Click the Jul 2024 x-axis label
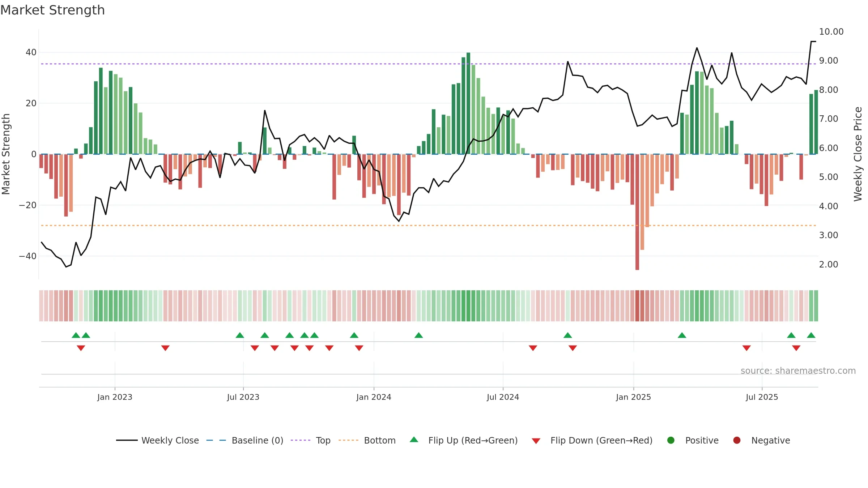The height and width of the screenshot is (488, 868). [503, 397]
